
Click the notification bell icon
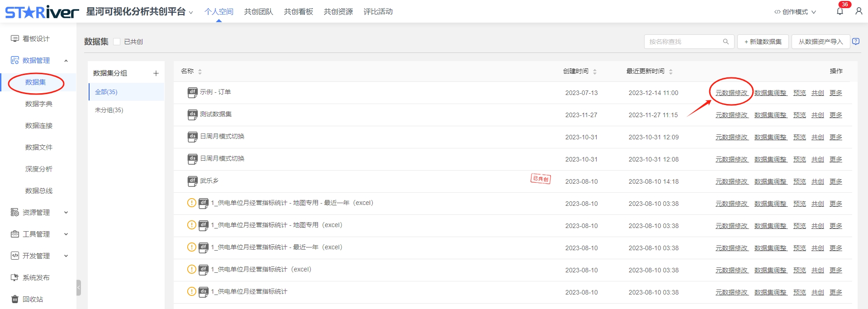(x=840, y=11)
